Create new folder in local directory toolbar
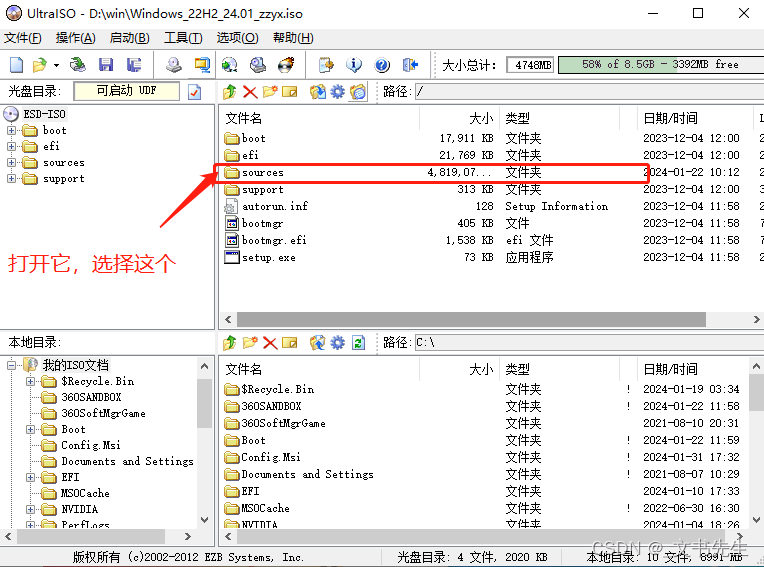 point(250,343)
